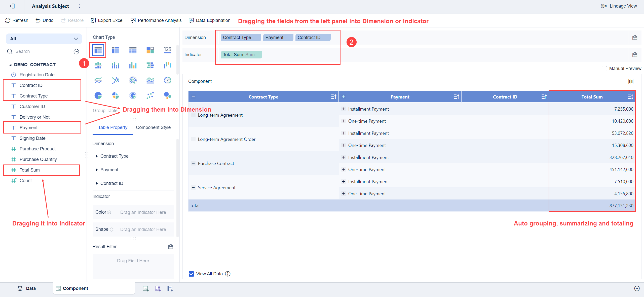
Task: Select the pie chart type
Action: pos(98,95)
